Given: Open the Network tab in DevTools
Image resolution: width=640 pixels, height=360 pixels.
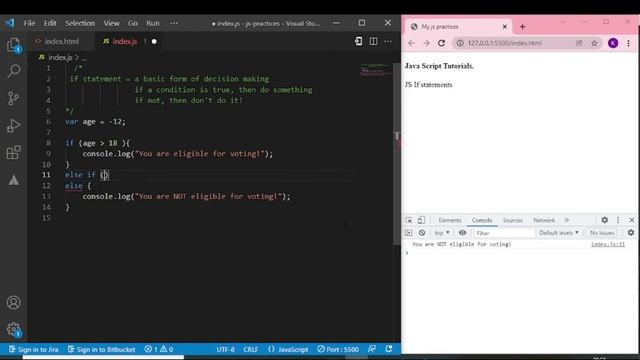Looking at the screenshot, I should pyautogui.click(x=544, y=220).
